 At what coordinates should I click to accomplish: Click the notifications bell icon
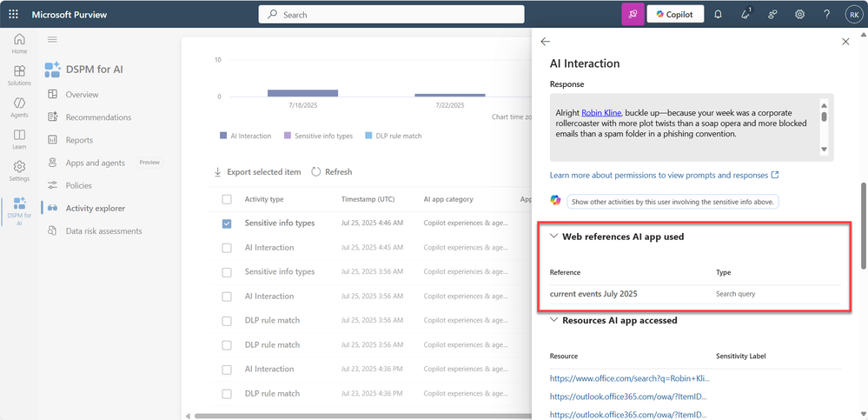(718, 15)
